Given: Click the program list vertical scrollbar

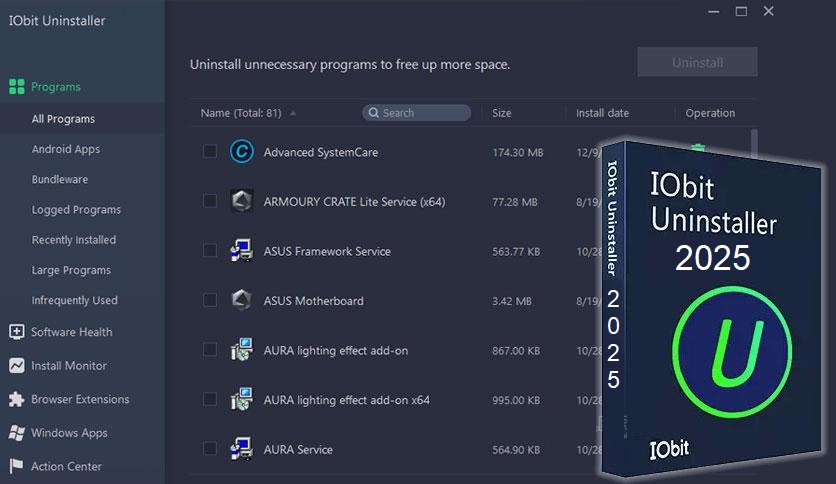Looking at the screenshot, I should point(754,144).
